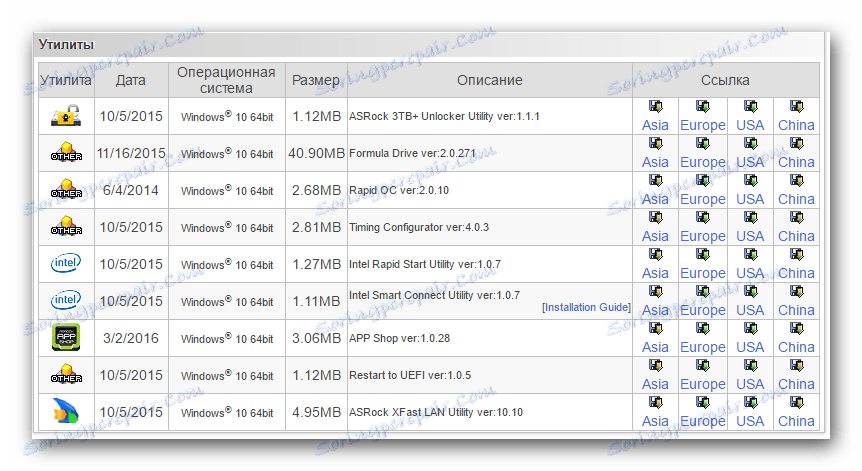862x471 pixels.
Task: Click the Europe download icon for Restart to UEFI
Action: [703, 365]
